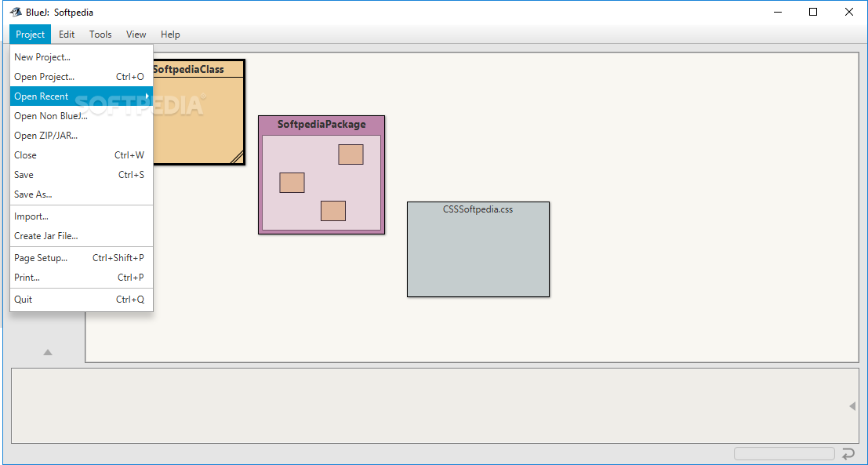
Task: Choose Close from Project menu
Action: click(x=82, y=155)
